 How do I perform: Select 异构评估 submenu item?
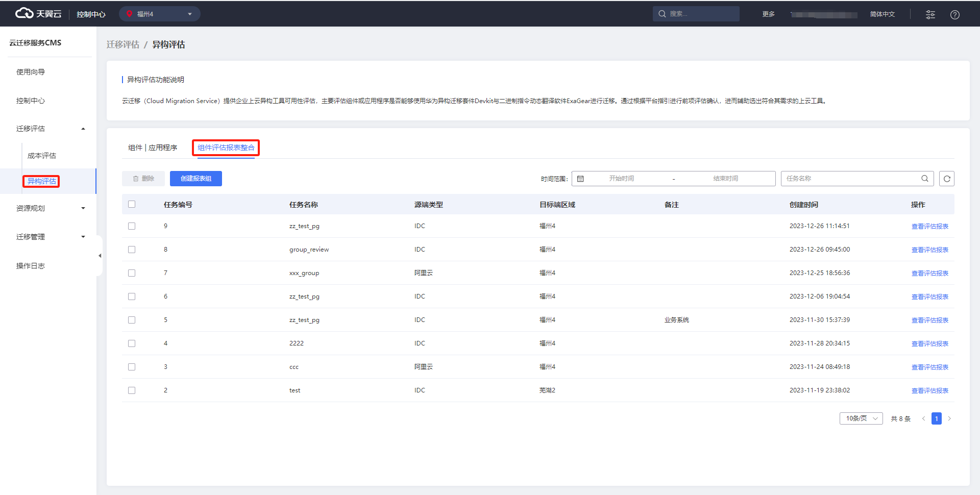point(42,181)
